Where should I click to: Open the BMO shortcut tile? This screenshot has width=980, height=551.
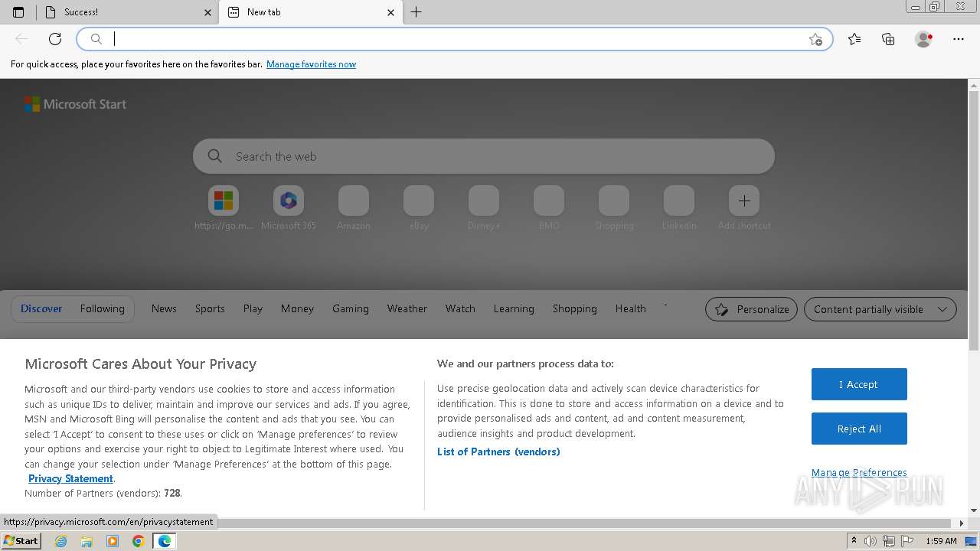[x=549, y=208]
